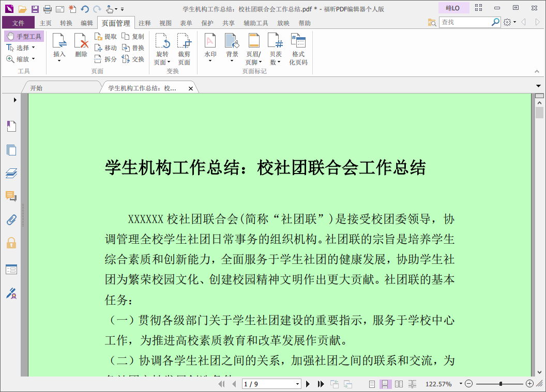Click 交换 to swap pages

pyautogui.click(x=133, y=59)
